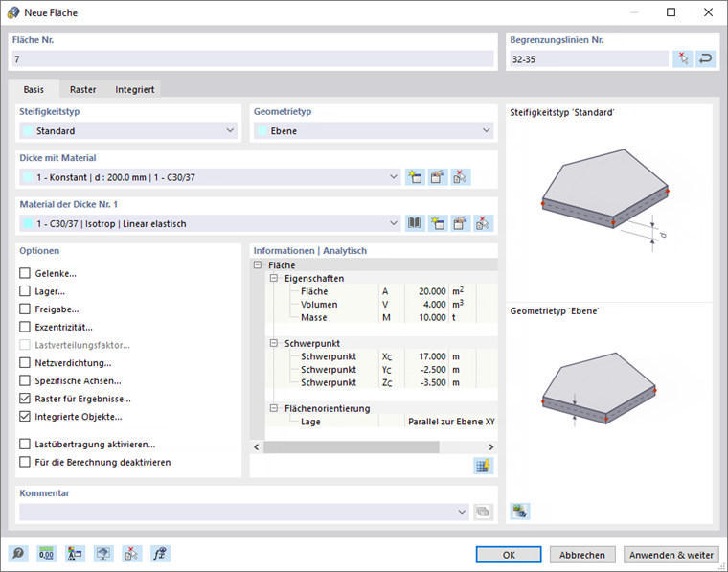Check Für die Berechnung deaktivieren
This screenshot has width=728, height=572.
point(25,462)
